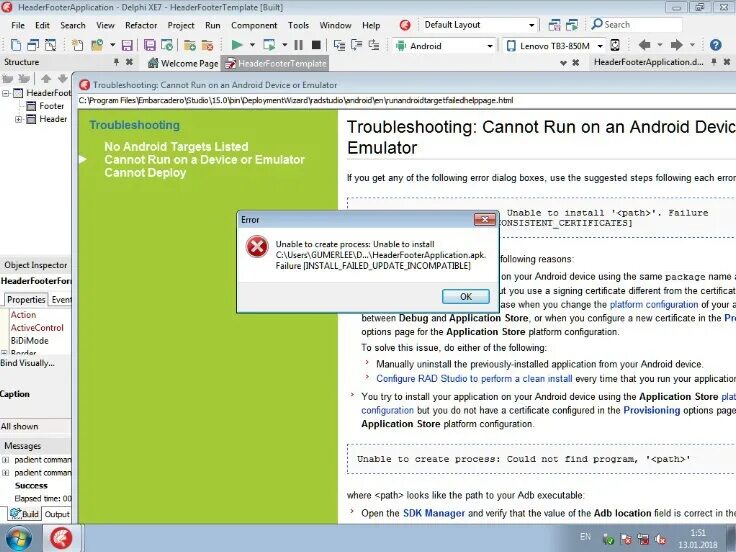The height and width of the screenshot is (552, 736).
Task: Open the Component menu
Action: (x=254, y=25)
